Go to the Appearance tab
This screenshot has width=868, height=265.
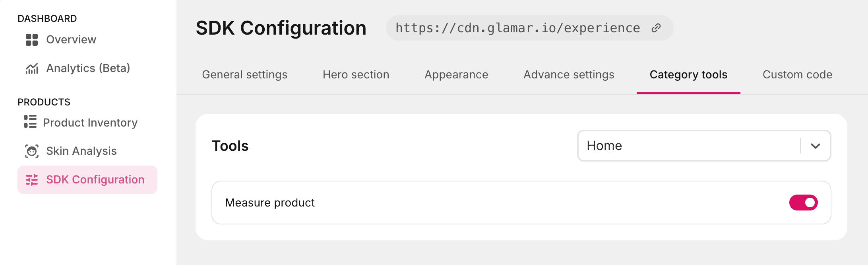[456, 75]
